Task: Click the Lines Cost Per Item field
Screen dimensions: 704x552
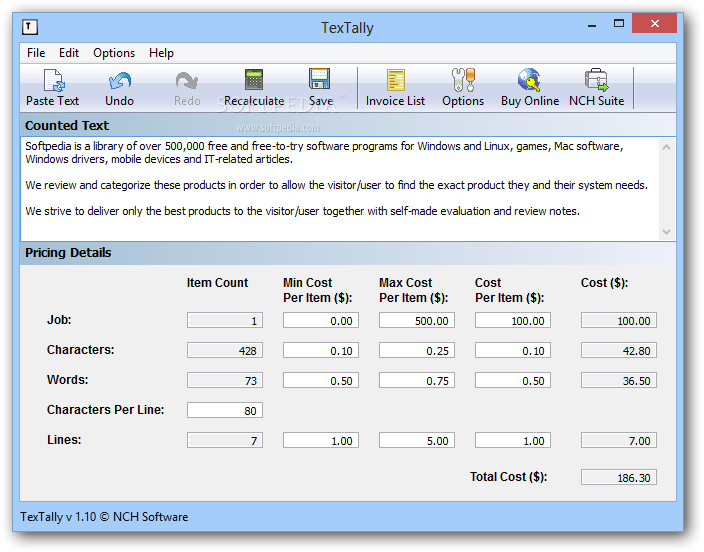Action: [512, 440]
